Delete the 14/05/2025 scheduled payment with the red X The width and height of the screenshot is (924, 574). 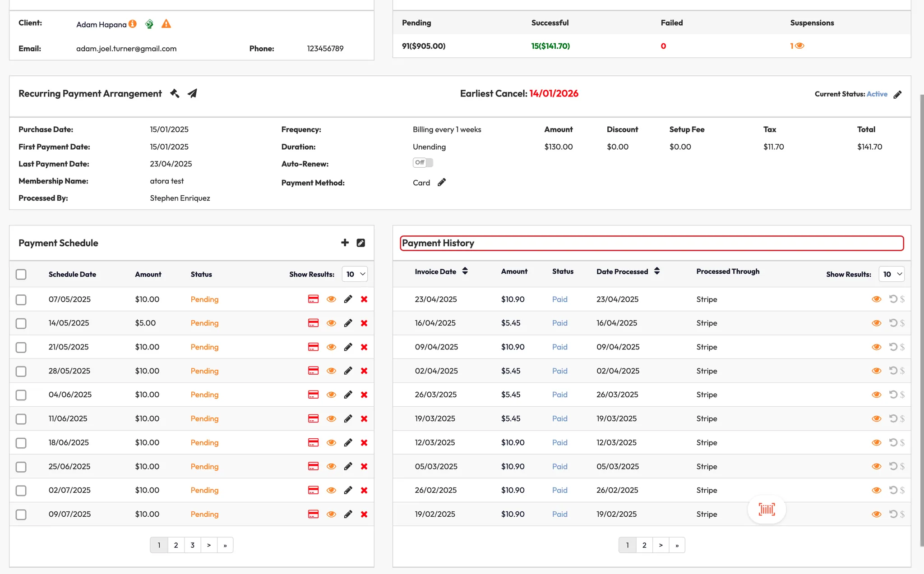coord(364,323)
